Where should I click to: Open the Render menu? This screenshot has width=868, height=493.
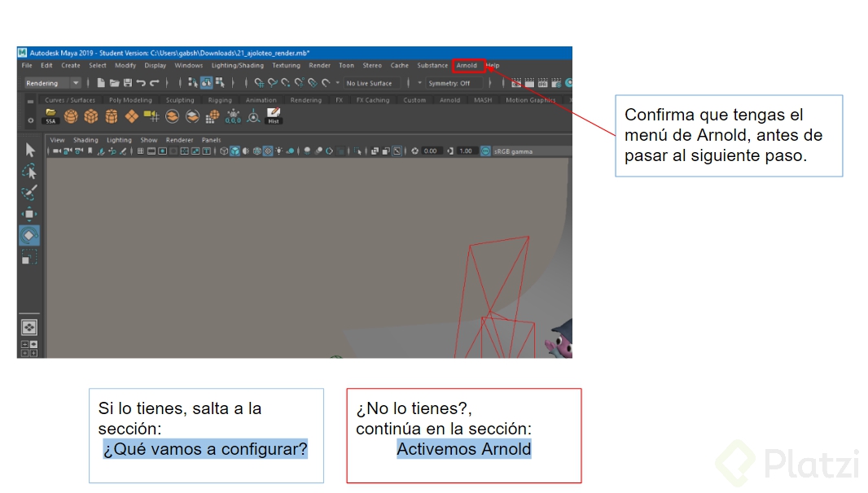319,65
